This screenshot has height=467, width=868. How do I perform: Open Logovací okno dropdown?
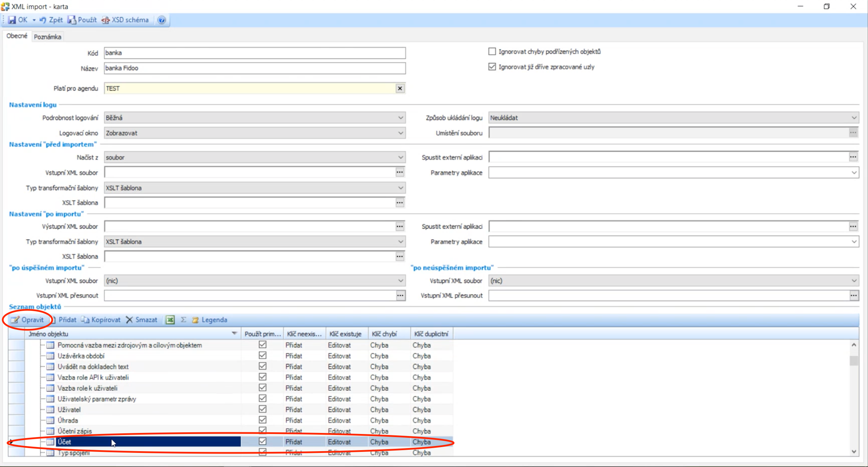point(400,133)
